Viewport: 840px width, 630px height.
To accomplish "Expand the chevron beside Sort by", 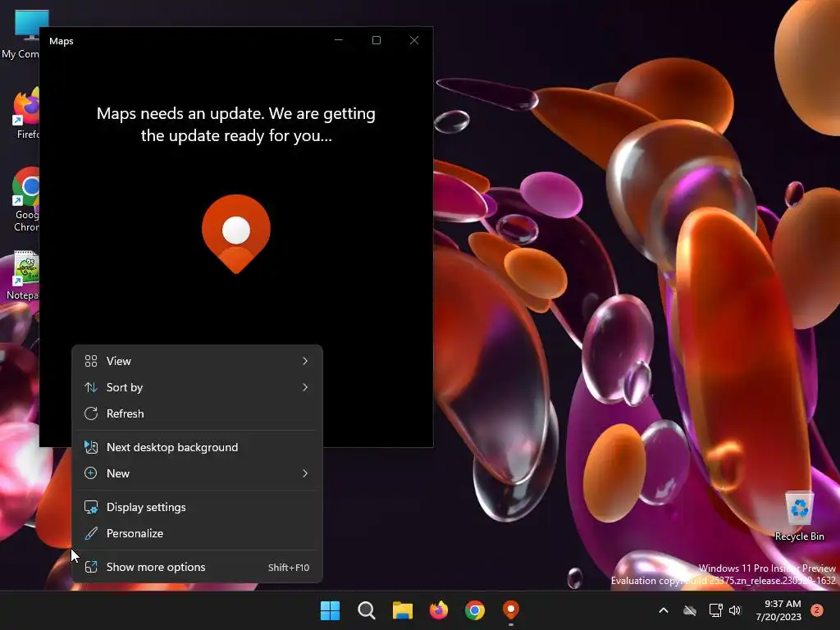I will tap(305, 387).
